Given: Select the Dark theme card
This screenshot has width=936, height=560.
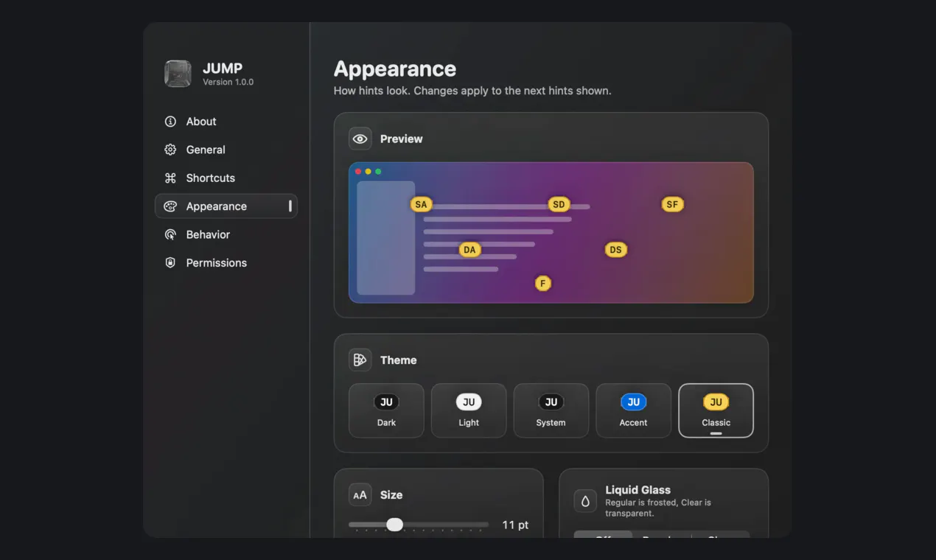Looking at the screenshot, I should click(x=386, y=410).
